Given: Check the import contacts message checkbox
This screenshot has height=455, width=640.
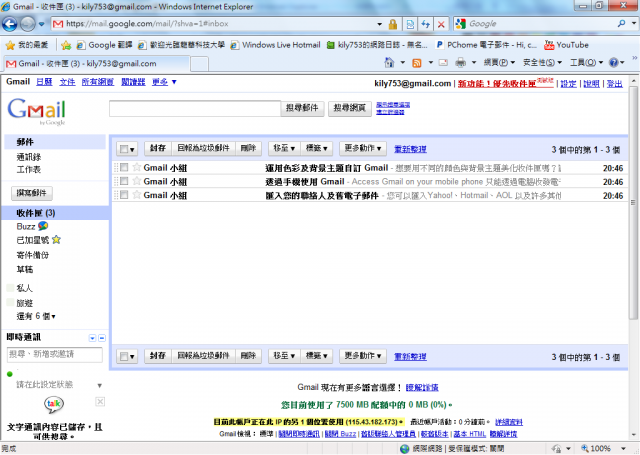Looking at the screenshot, I should [124, 195].
